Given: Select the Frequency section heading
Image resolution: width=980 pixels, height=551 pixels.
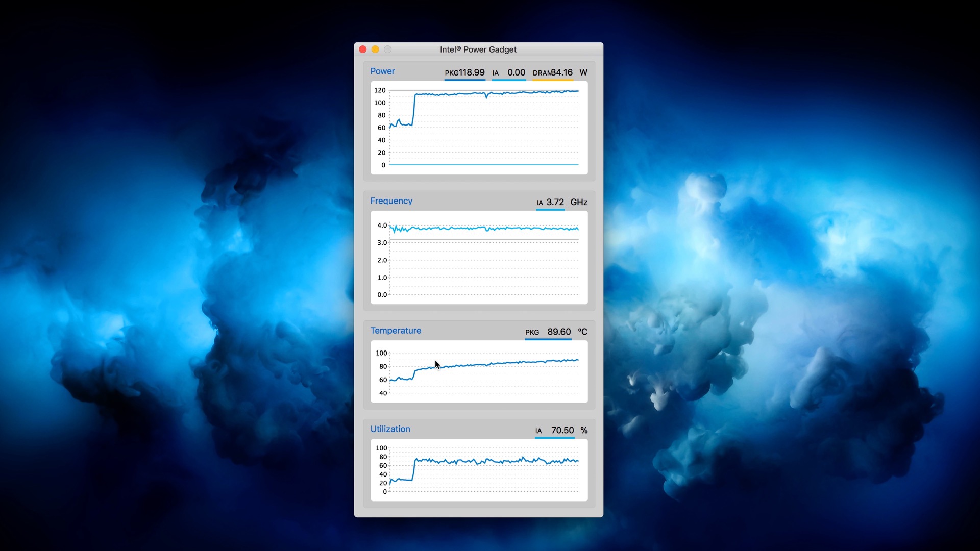Looking at the screenshot, I should pyautogui.click(x=391, y=201).
